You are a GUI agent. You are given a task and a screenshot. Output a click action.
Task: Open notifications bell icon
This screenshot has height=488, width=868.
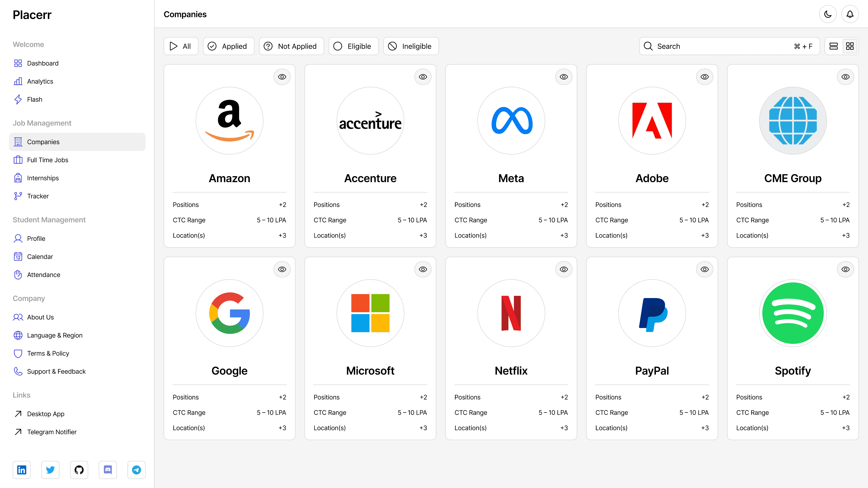pos(850,14)
